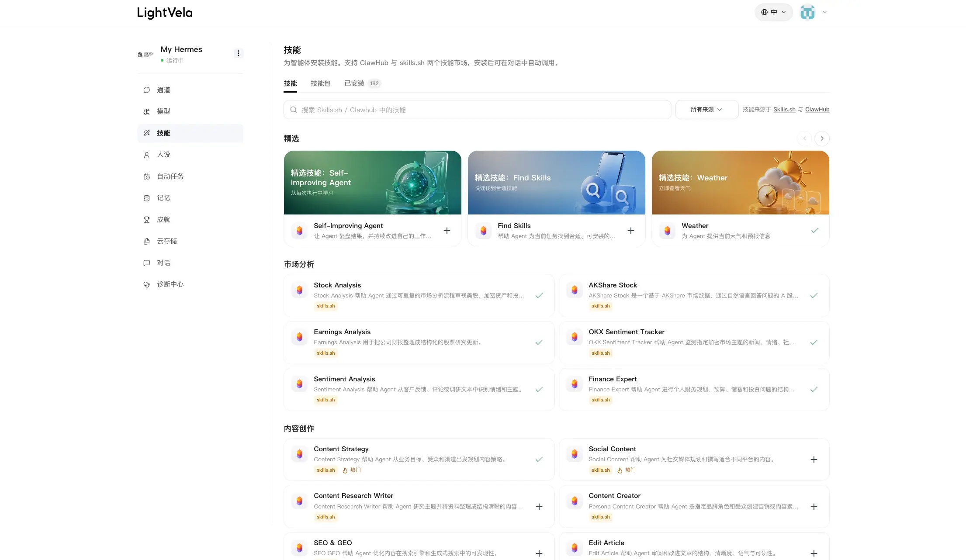
Task: Go to next featured skills page
Action: coord(822,138)
